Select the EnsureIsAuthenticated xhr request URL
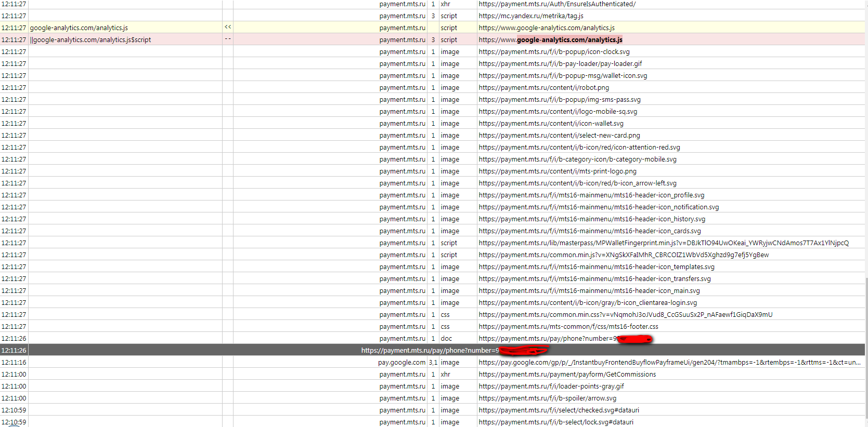The height and width of the screenshot is (427, 868). click(x=557, y=4)
